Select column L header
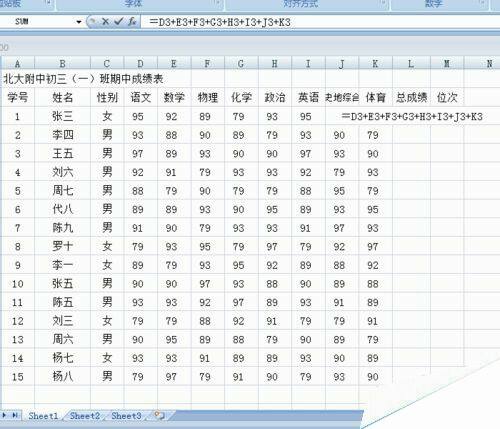 411,63
